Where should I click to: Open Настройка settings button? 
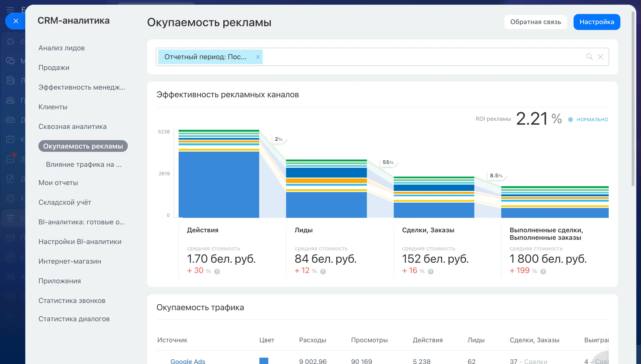tap(597, 22)
